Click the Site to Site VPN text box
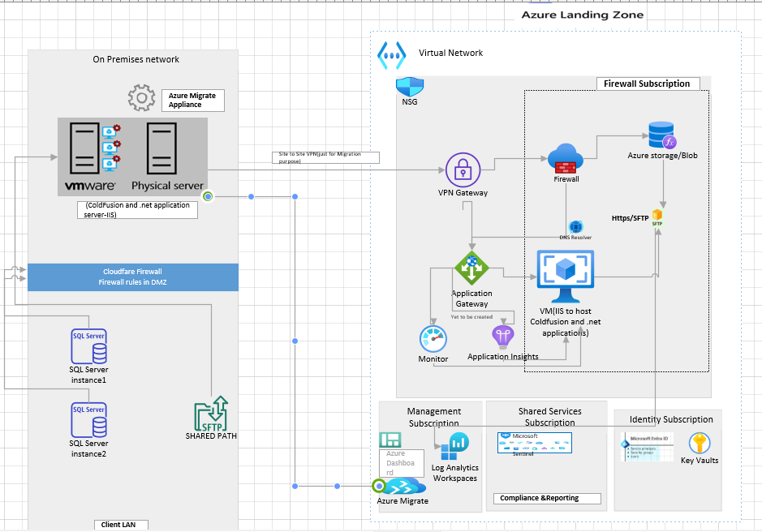The image size is (762, 532). tap(325, 157)
